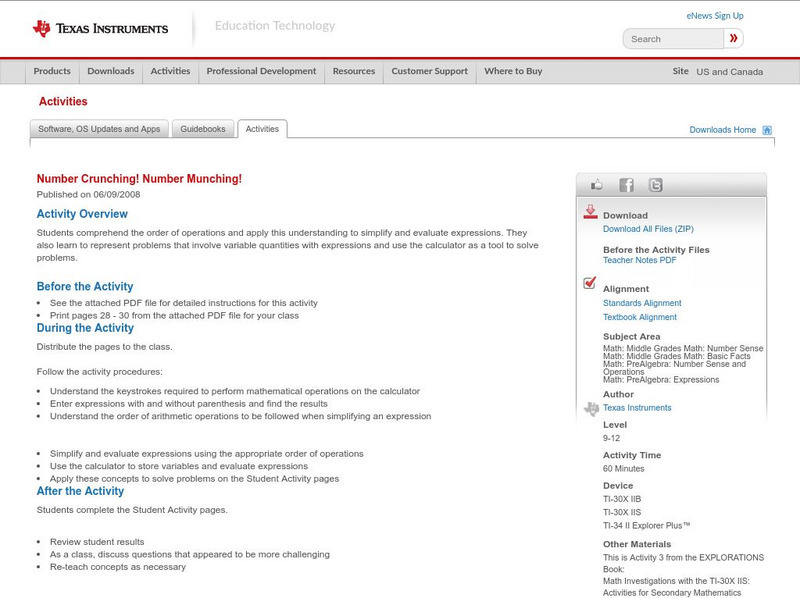800x598 pixels.
Task: Click the Number Crunching! Number Munching! title
Action: click(139, 179)
